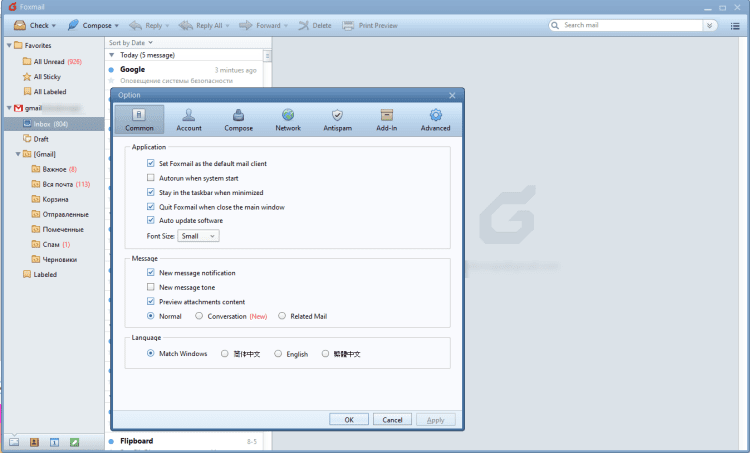The width and height of the screenshot is (750, 453).
Task: Click the search magnifier icon
Action: click(555, 25)
